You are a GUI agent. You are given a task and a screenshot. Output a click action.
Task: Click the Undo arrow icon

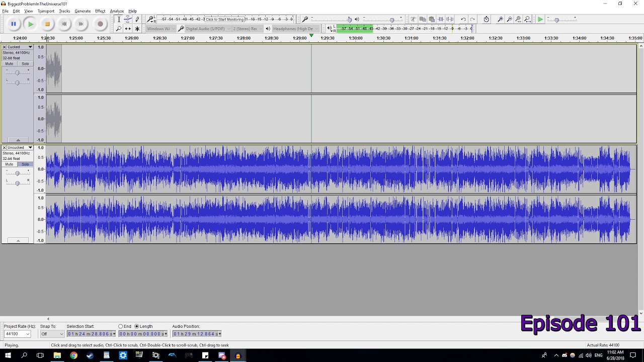(x=463, y=19)
